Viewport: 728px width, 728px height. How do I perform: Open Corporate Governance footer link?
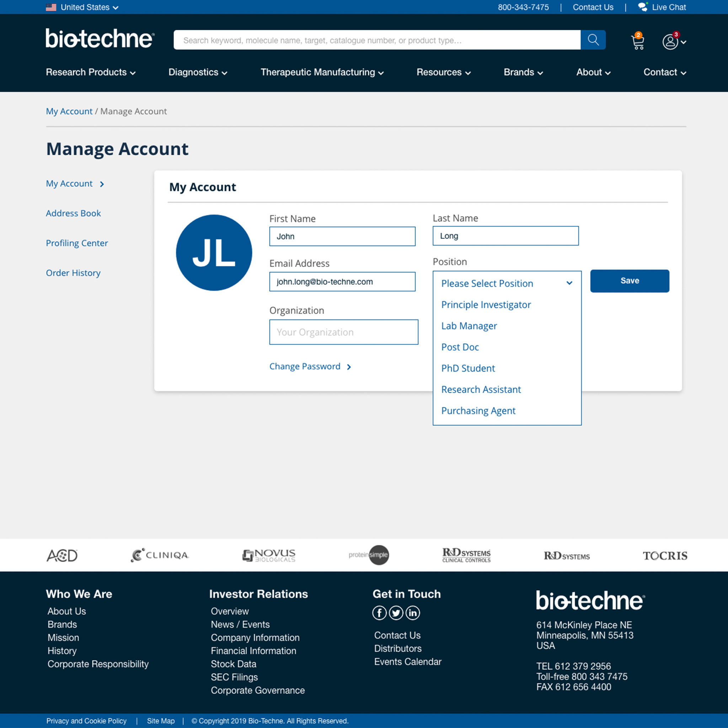[x=258, y=690]
